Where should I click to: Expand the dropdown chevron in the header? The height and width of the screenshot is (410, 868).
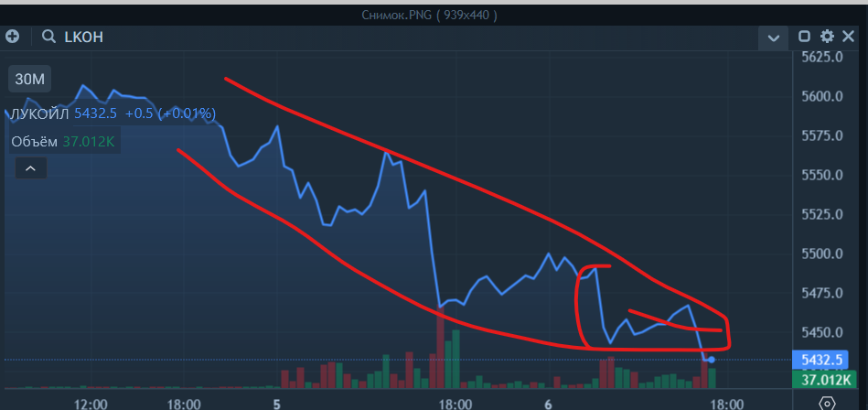coord(774,38)
